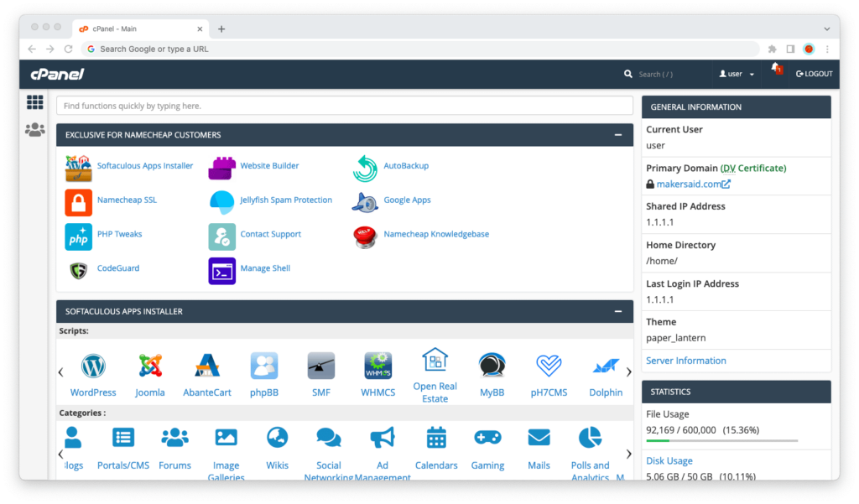Open the Forums category icon
Image resolution: width=859 pixels, height=504 pixels.
[x=174, y=438]
